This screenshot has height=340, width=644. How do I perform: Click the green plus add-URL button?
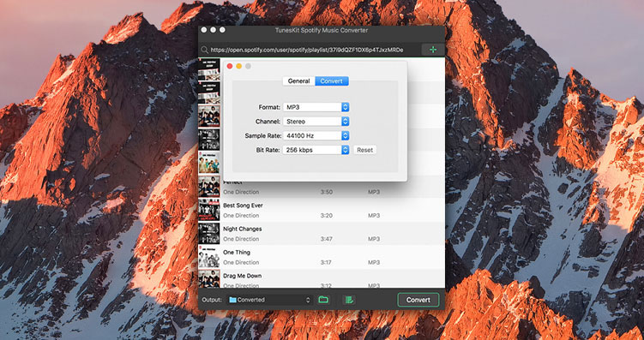pos(433,50)
